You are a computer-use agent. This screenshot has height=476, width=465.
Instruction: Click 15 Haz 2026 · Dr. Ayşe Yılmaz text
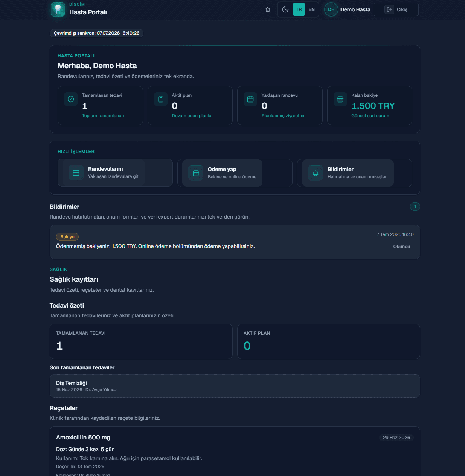(86, 390)
